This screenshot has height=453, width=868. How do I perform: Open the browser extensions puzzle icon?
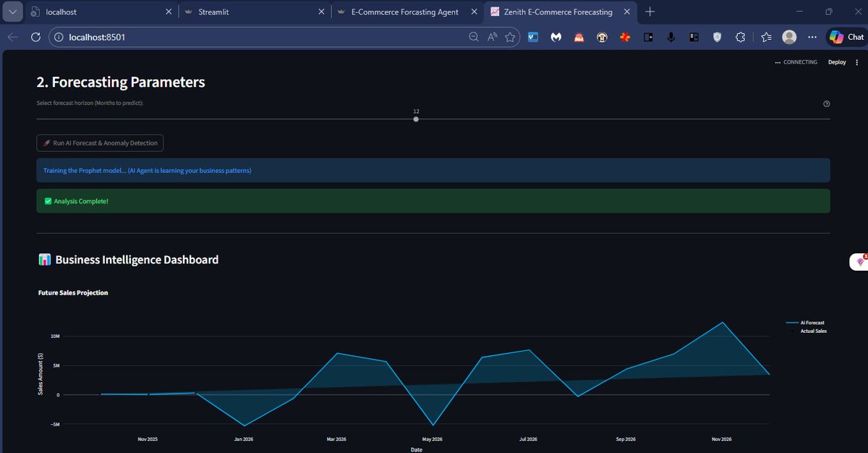(740, 36)
